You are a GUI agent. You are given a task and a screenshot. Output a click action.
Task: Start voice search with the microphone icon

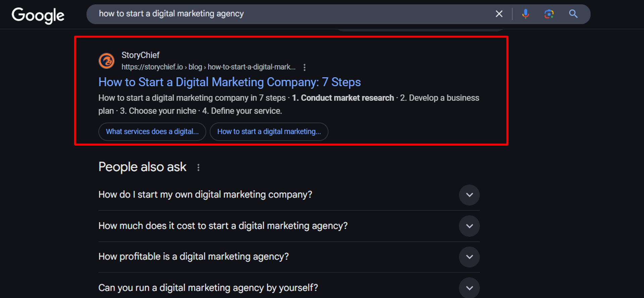526,14
